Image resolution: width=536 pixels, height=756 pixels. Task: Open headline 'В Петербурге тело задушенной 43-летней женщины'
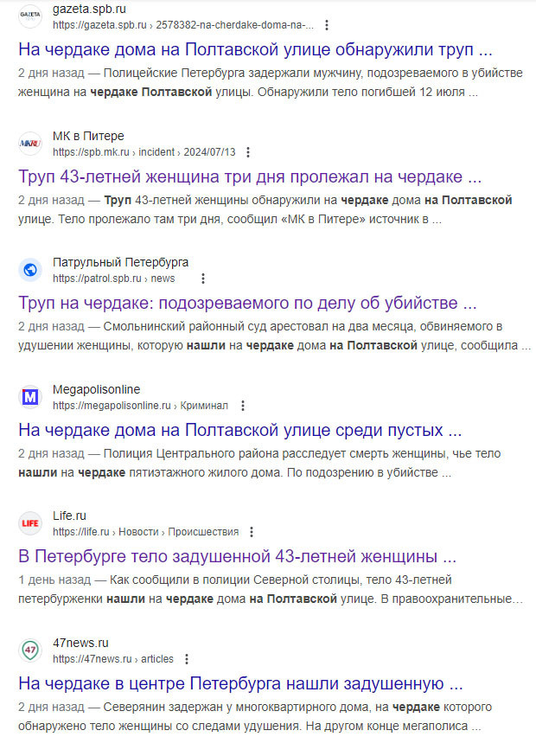tap(237, 556)
